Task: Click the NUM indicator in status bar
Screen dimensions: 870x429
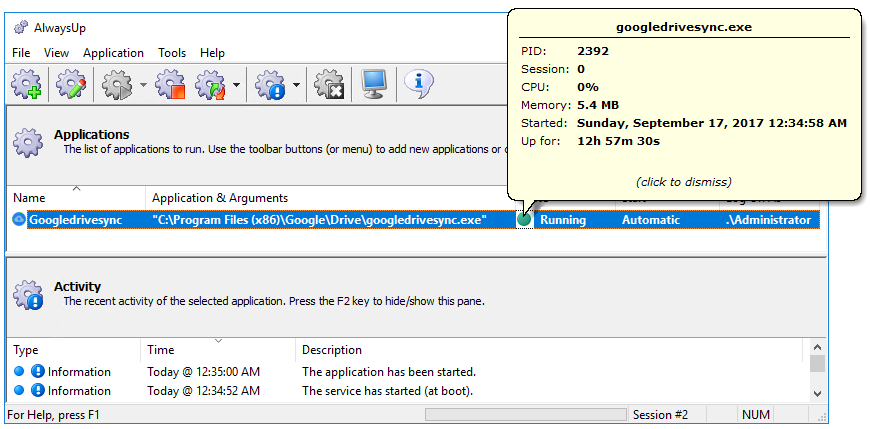Action: point(755,415)
